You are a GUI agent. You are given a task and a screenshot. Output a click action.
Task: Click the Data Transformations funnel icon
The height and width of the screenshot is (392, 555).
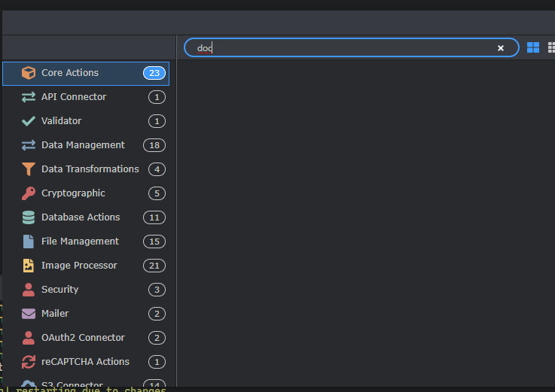click(x=29, y=169)
